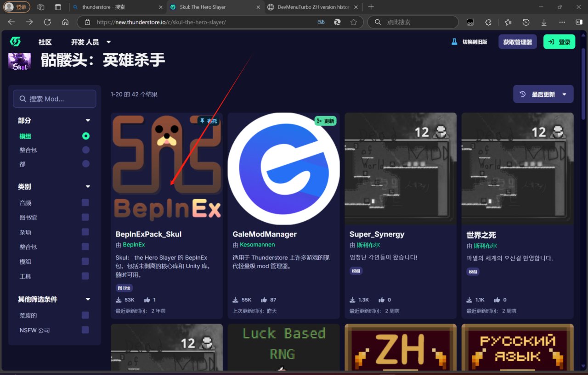The height and width of the screenshot is (375, 588).
Task: Click the Thunderstore logo icon
Action: (x=15, y=42)
